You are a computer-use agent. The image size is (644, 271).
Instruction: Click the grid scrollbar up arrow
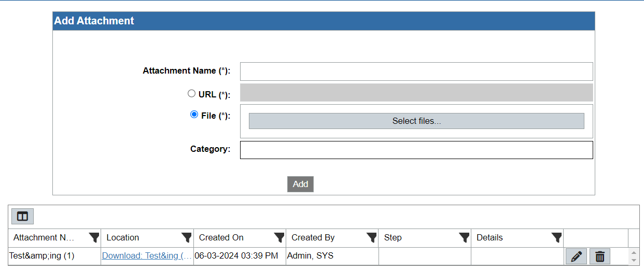634,252
